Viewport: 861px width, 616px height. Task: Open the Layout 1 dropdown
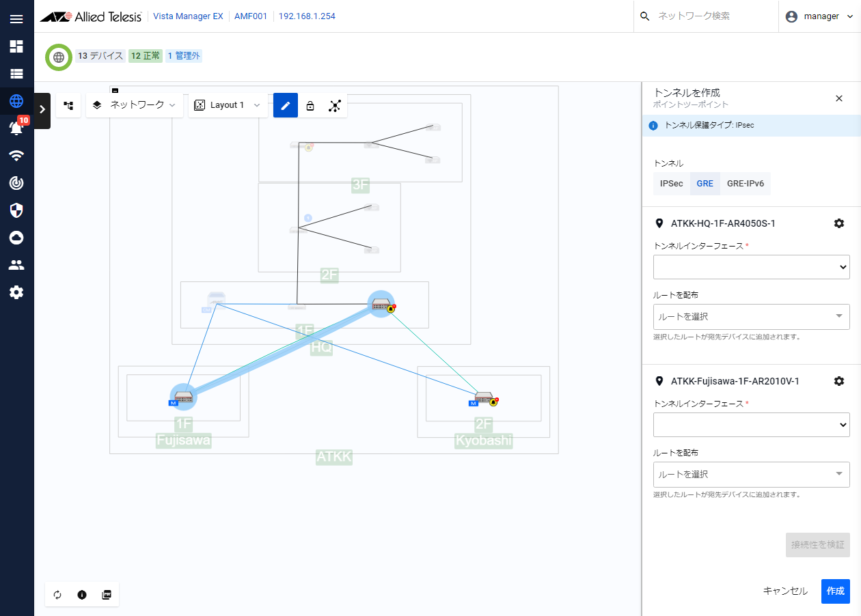pos(228,105)
